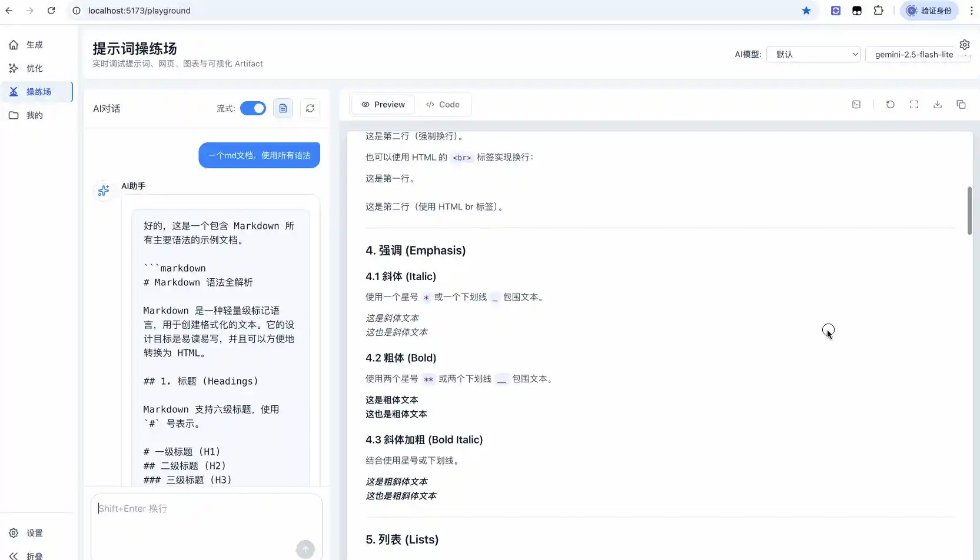Open the AI模型 默认 dropdown

[813, 54]
